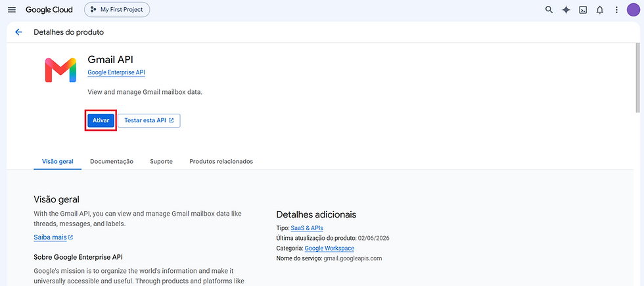Follow the Saiba mais link
The height and width of the screenshot is (286, 644).
(x=53, y=237)
